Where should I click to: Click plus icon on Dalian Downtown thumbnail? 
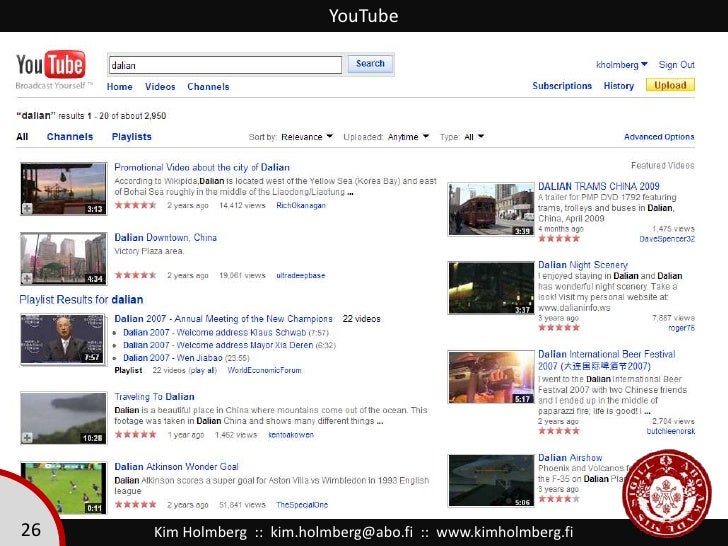(28, 279)
